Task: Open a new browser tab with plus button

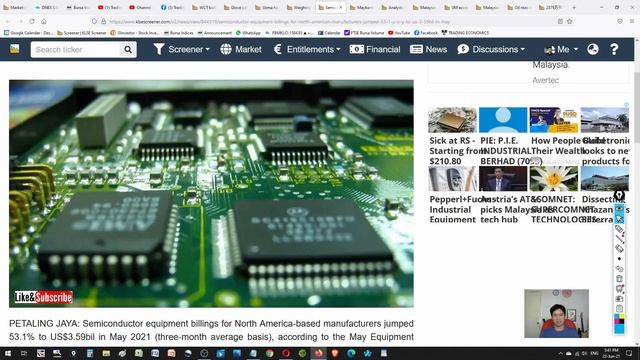Action: pyautogui.click(x=574, y=7)
